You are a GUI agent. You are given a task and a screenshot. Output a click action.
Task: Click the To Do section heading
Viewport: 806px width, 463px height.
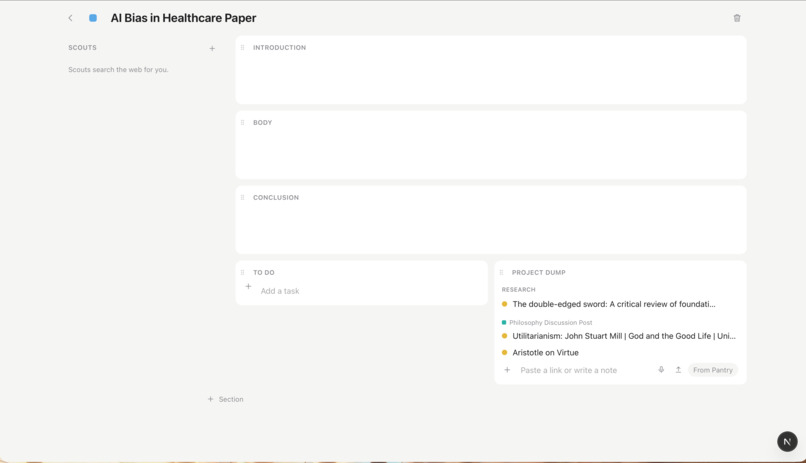[x=264, y=272]
